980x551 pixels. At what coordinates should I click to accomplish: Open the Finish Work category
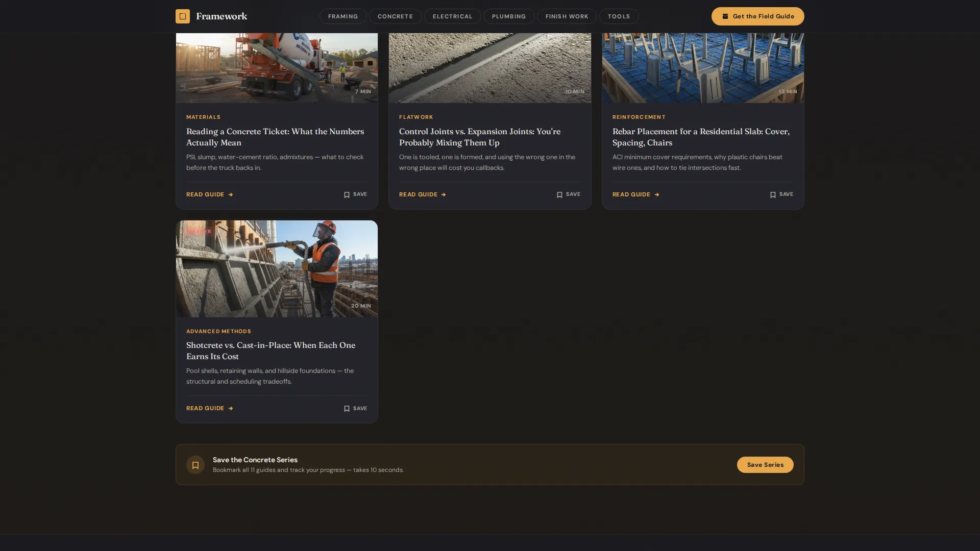(567, 16)
